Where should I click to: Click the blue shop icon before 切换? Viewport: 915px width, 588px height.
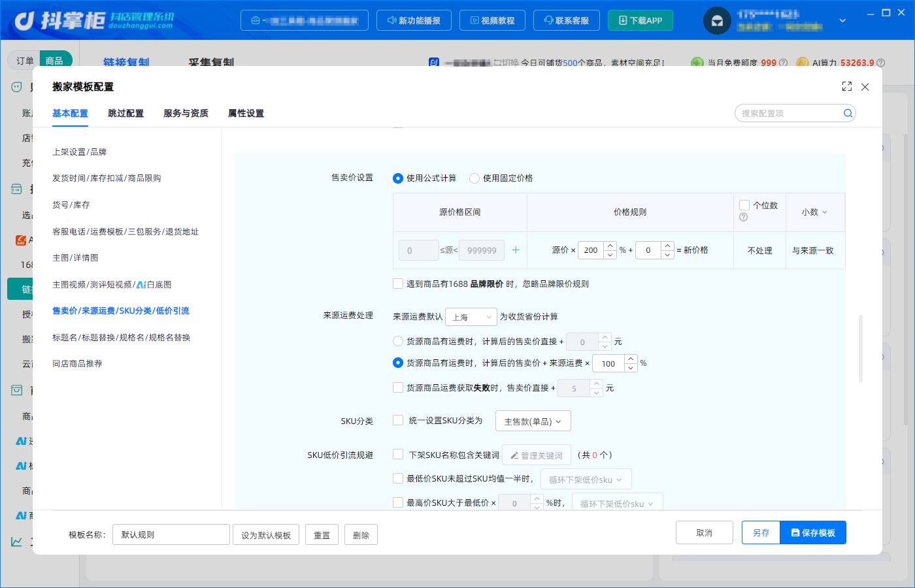pyautogui.click(x=434, y=63)
